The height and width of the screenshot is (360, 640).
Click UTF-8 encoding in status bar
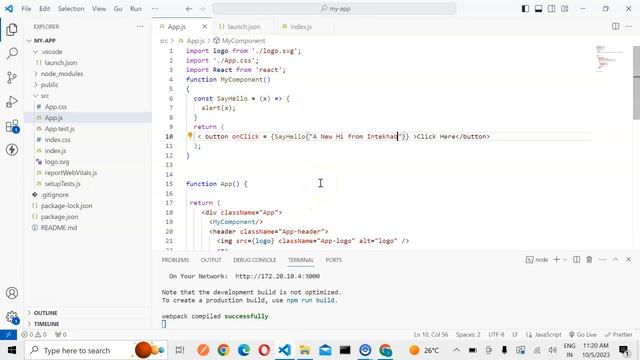coord(496,334)
